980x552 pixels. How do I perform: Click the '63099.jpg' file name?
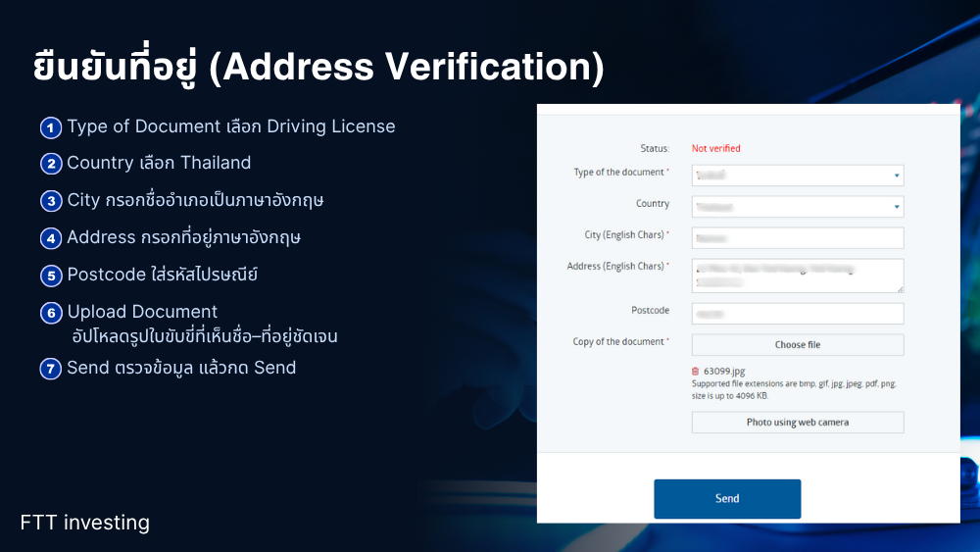point(724,372)
